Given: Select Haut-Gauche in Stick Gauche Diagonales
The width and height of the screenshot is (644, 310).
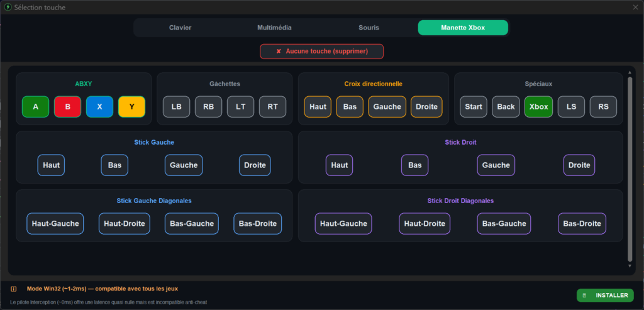Looking at the screenshot, I should pos(55,224).
